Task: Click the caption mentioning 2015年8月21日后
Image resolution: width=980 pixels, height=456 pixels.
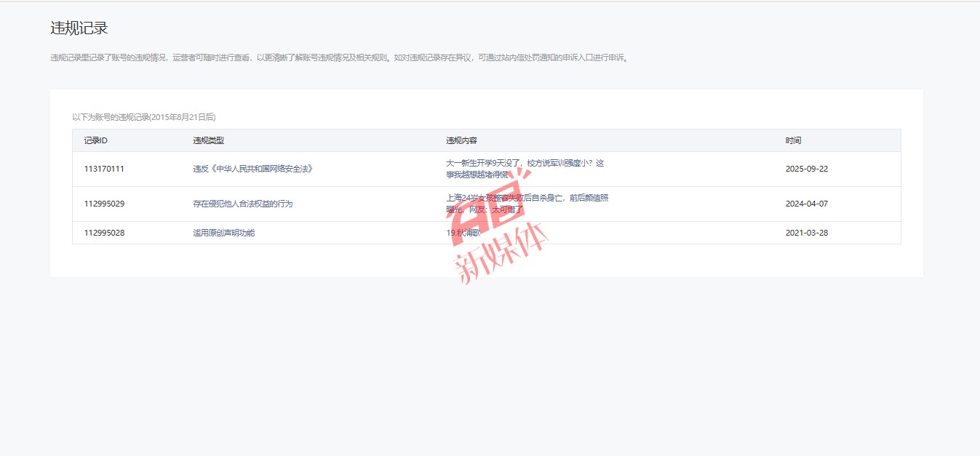Action: point(144,116)
